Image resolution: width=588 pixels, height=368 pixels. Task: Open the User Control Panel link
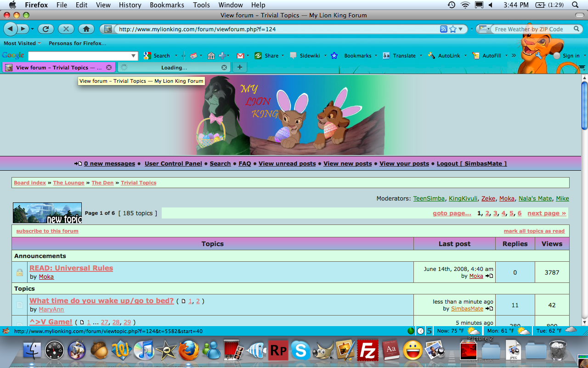click(173, 163)
